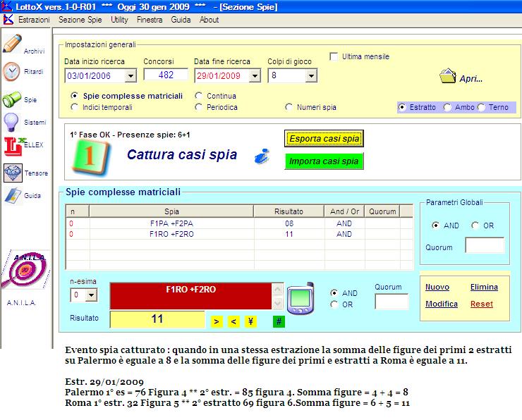
Task: Click the Concorsi field showing 482
Action: 166,75
